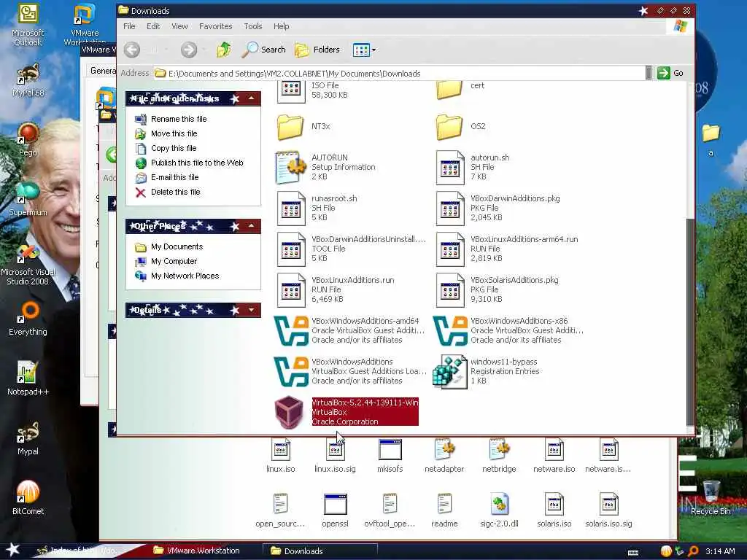Image resolution: width=747 pixels, height=560 pixels.
Task: Select AUTORUN Setup Information file
Action: pos(325,167)
